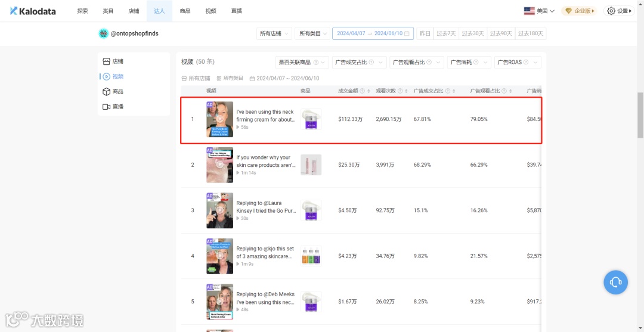The height and width of the screenshot is (332, 644).
Task: Click the 68.29% ad sales share value
Action: 421,165
